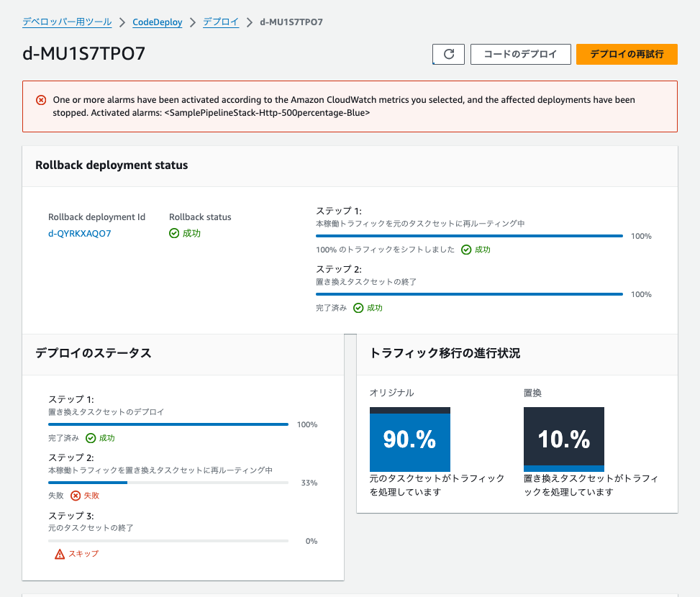Click the スキップ status text
Image resolution: width=700 pixels, height=597 pixels.
[83, 554]
